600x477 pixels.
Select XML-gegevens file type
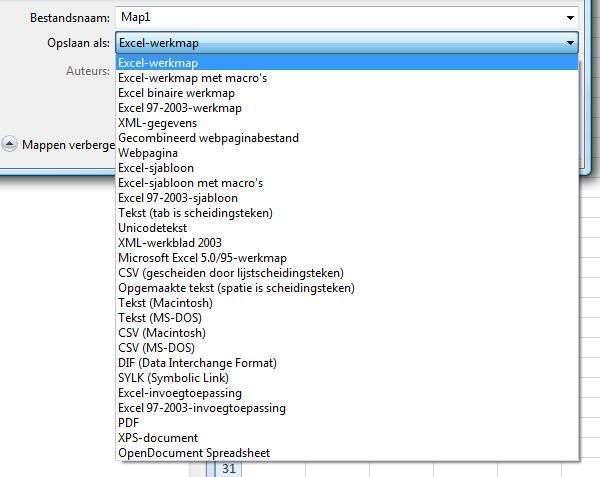pyautogui.click(x=347, y=123)
